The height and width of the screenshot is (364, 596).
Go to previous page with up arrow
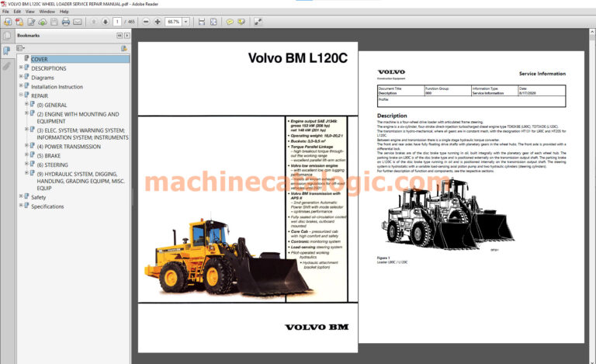tap(94, 22)
